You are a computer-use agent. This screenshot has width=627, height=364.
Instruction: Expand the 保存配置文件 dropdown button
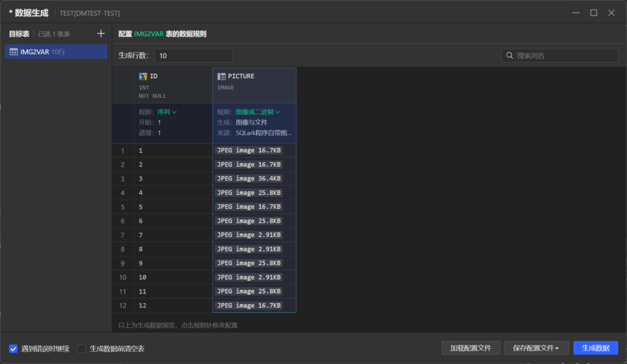pos(536,348)
